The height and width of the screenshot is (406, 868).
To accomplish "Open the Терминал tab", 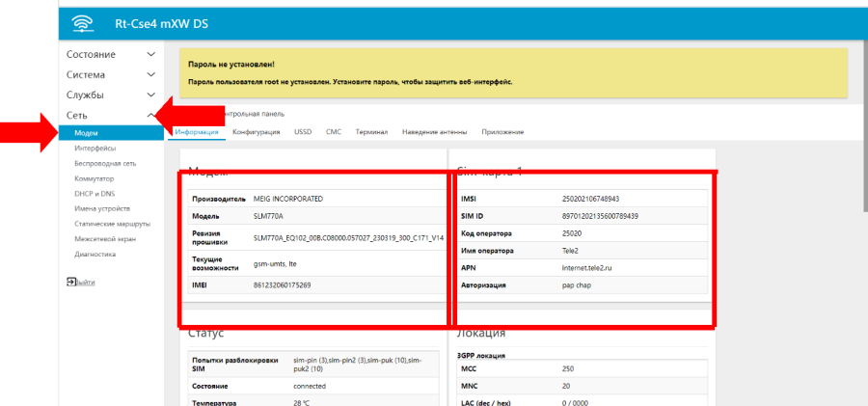I will point(371,131).
